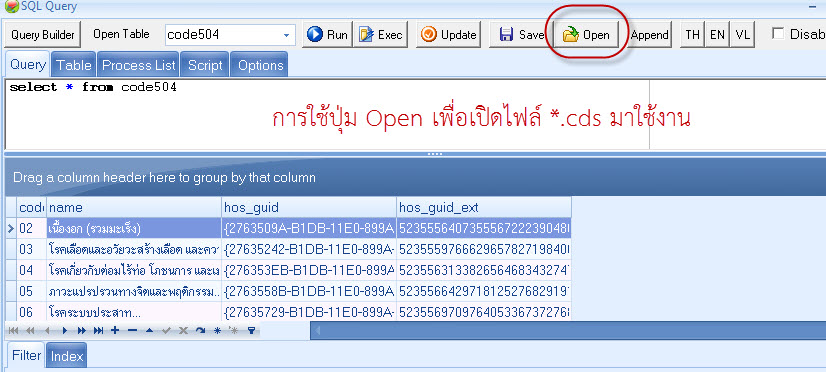This screenshot has height=372, width=826.
Task: Click hos_guid cell starting {276353EB
Action: coord(309,270)
